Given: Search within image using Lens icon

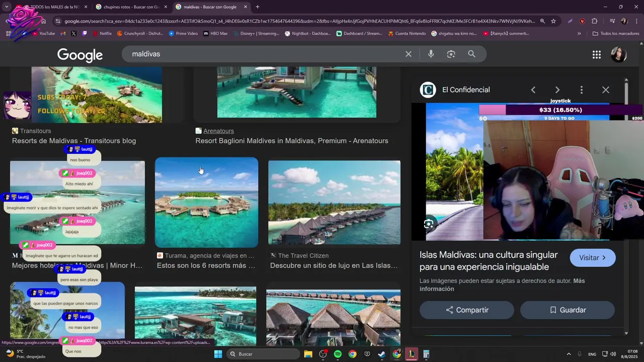Looking at the screenshot, I should [429, 224].
